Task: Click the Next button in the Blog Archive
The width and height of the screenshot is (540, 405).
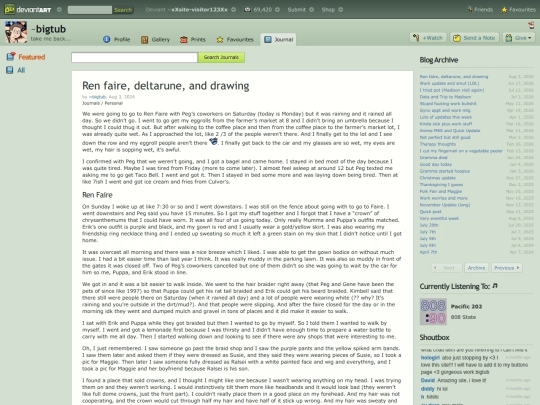Action: click(446, 268)
